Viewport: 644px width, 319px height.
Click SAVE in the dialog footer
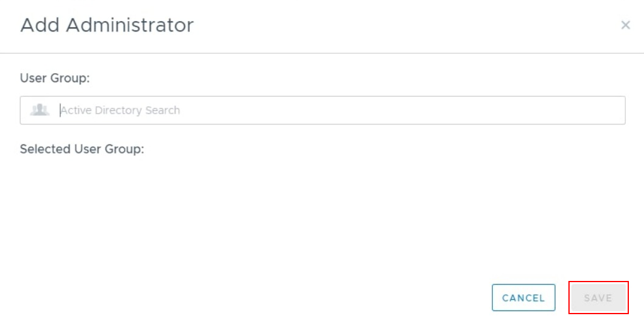point(598,298)
